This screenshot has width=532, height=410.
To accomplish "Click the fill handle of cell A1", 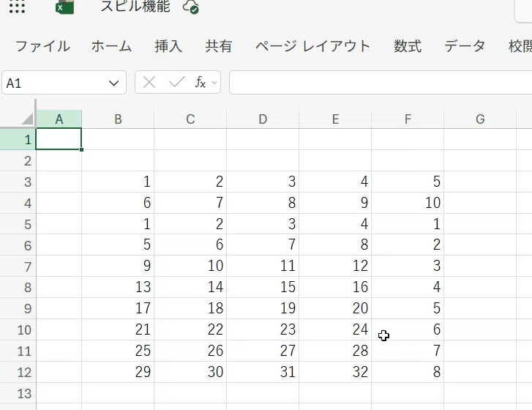I will click(x=81, y=149).
